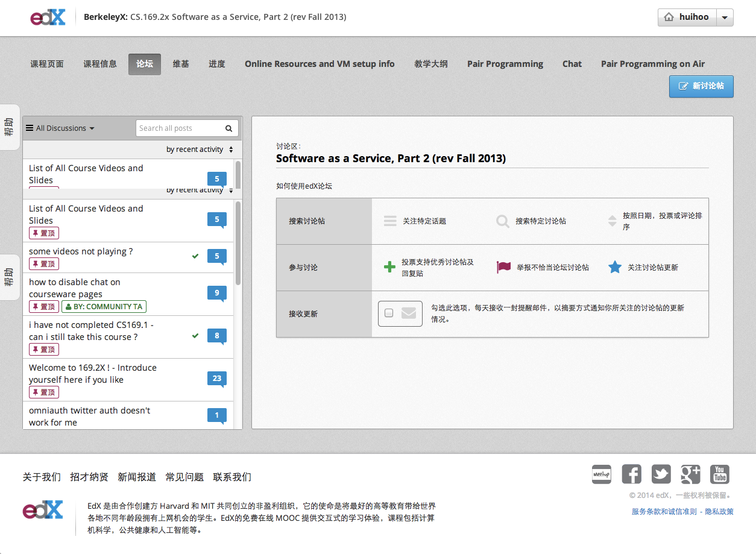Open the huihoo user menu arrow
Viewport: 756px width, 554px height.
pyautogui.click(x=725, y=17)
